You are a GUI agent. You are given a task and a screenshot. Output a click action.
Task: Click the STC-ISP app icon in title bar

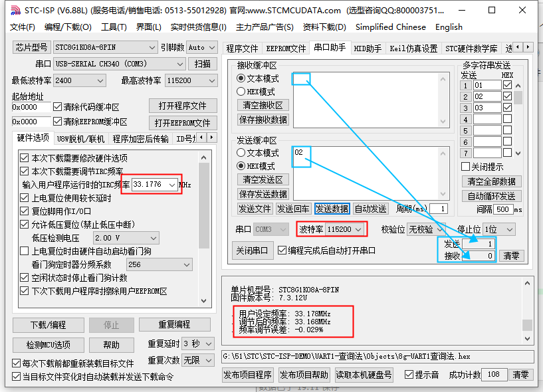(x=15, y=11)
